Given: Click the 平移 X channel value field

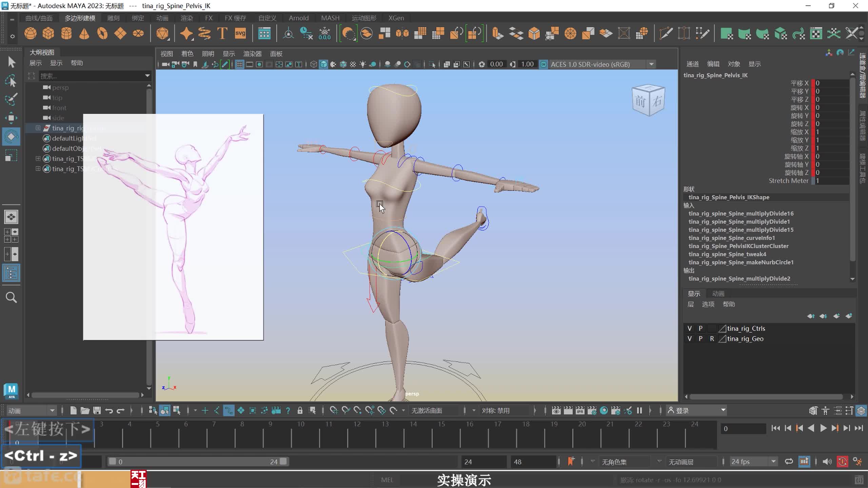Looking at the screenshot, I should [x=832, y=83].
